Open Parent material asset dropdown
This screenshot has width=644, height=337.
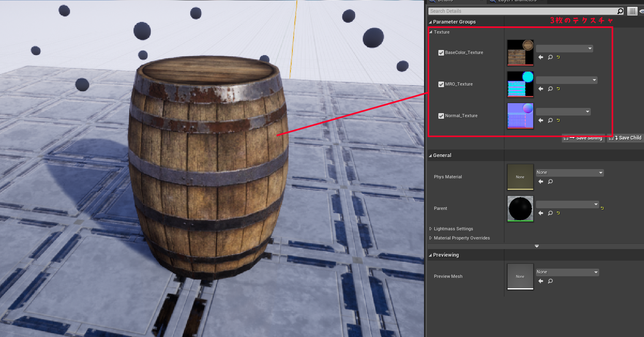tap(568, 205)
